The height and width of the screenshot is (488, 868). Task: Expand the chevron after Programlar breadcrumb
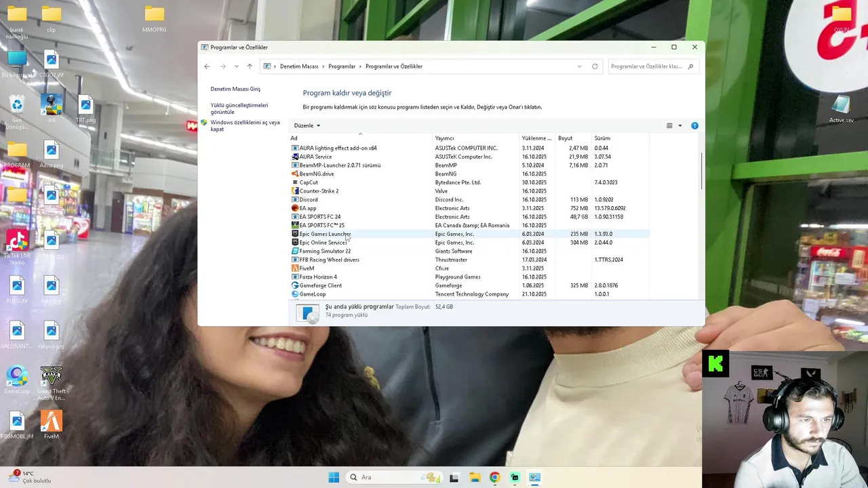pyautogui.click(x=361, y=66)
